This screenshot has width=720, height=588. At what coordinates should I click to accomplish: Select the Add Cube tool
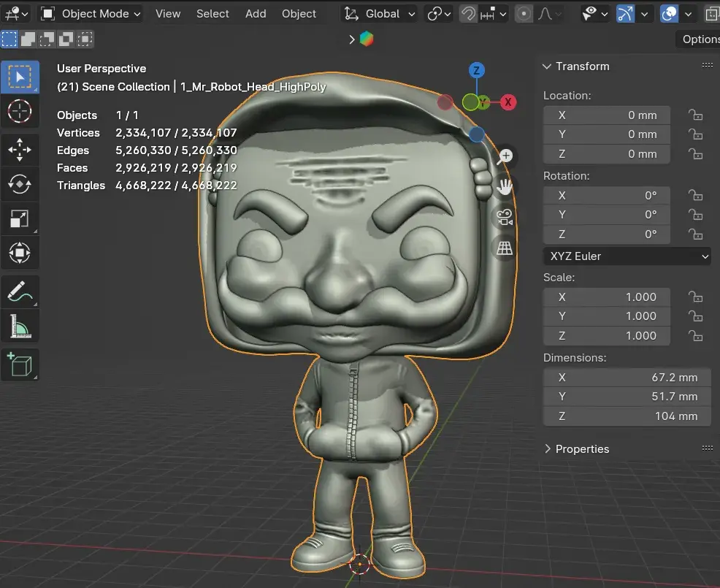coord(20,365)
